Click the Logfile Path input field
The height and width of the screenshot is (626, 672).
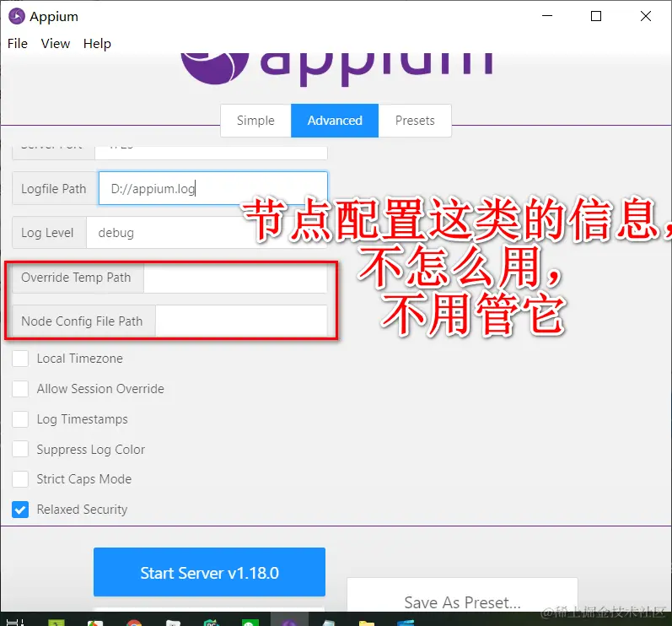point(213,188)
